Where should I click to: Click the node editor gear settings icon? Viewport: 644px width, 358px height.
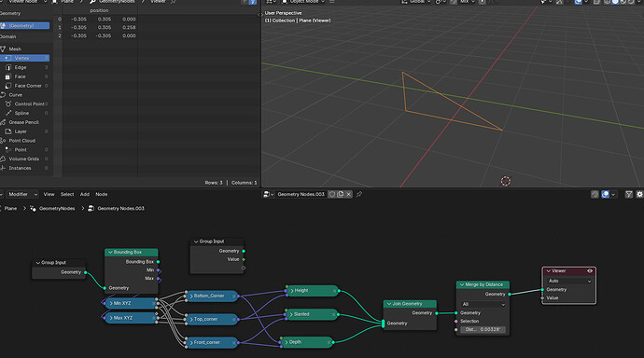click(x=639, y=194)
